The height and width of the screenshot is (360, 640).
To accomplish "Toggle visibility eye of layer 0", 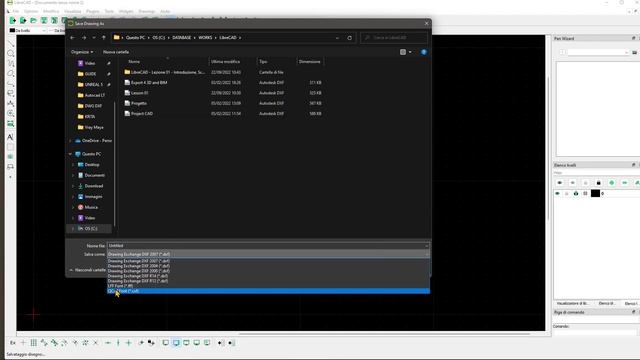I will point(558,193).
